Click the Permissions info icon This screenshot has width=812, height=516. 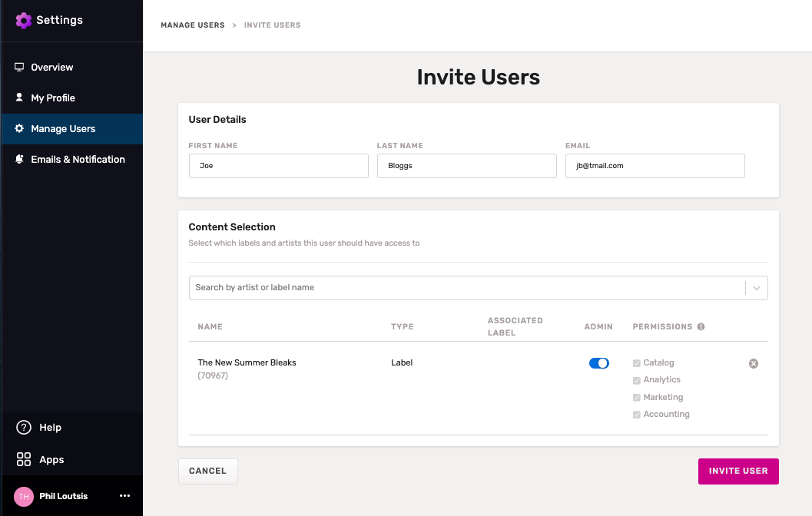pos(701,327)
